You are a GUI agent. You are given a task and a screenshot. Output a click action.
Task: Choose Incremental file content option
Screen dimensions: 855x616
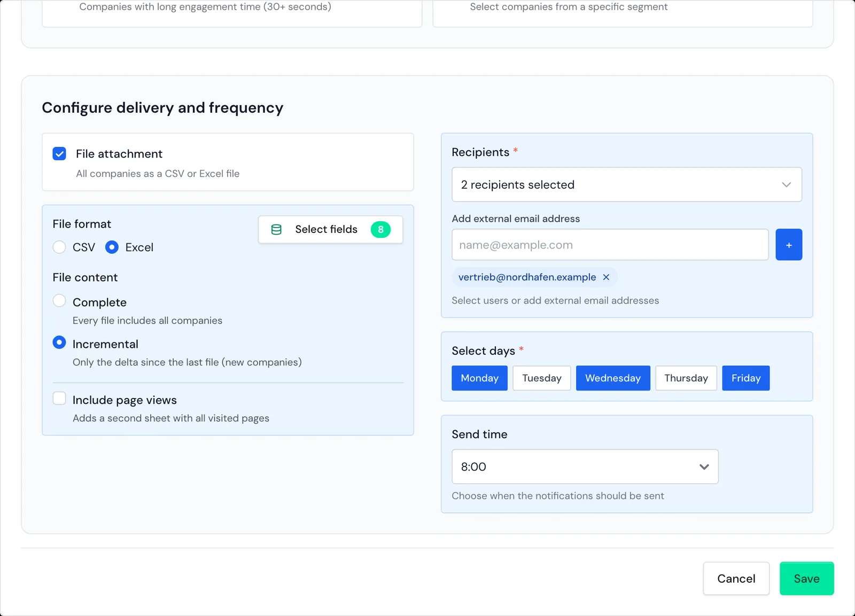pyautogui.click(x=59, y=342)
